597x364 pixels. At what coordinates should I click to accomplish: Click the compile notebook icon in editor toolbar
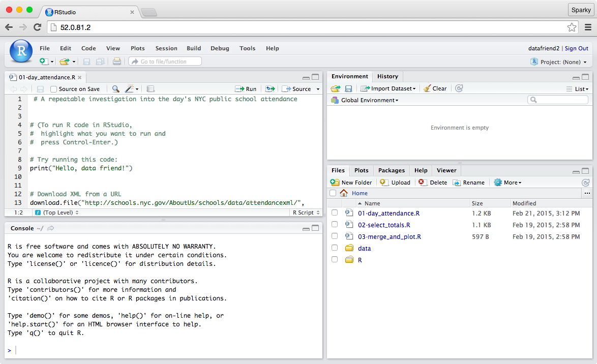click(151, 89)
